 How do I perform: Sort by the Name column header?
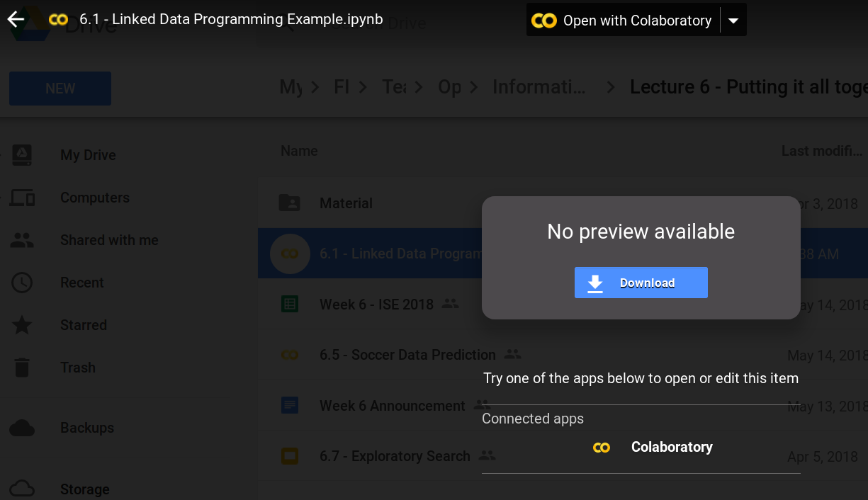tap(299, 151)
